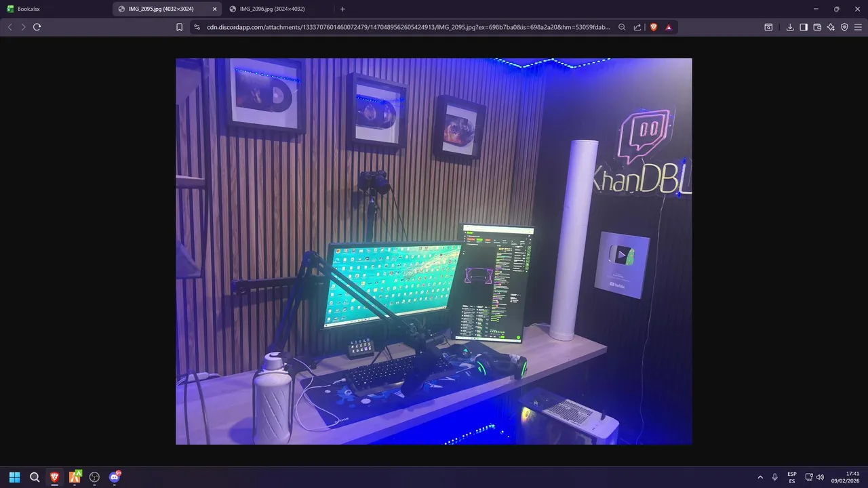Open the 17:41 clock and calendar
The height and width of the screenshot is (488, 868).
[x=847, y=477]
